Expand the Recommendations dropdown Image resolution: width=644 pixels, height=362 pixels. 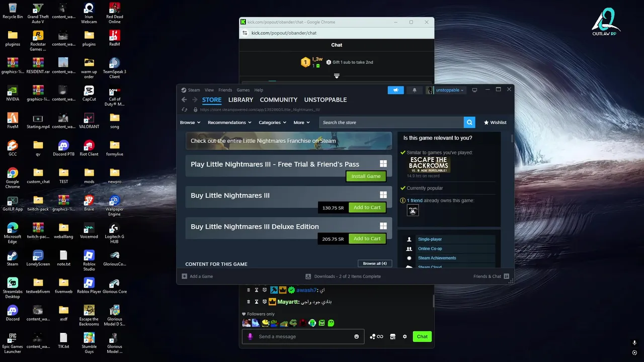(229, 122)
